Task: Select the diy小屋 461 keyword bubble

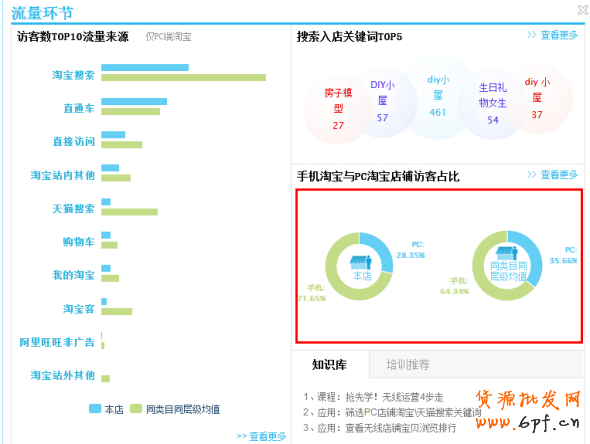Action: [x=438, y=96]
